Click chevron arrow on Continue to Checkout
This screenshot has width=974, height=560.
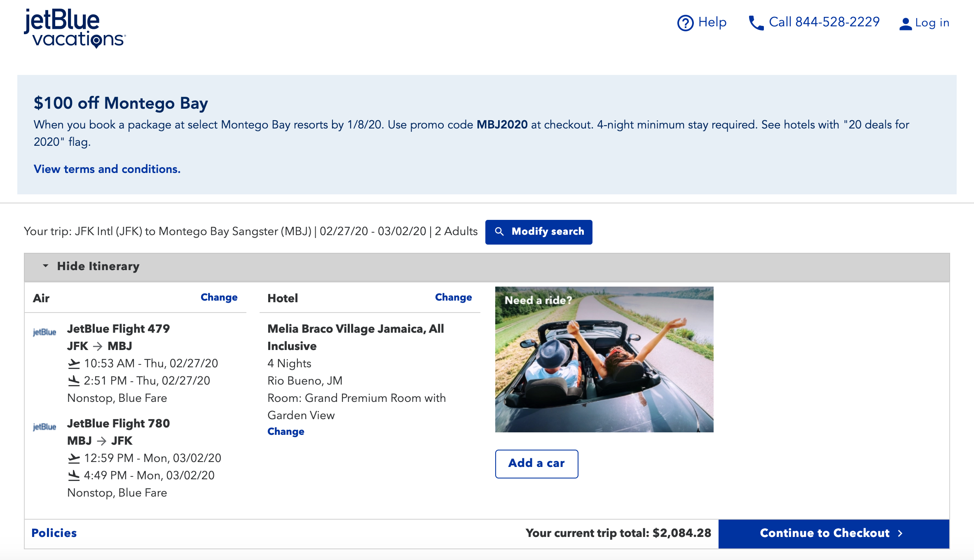pyautogui.click(x=900, y=533)
